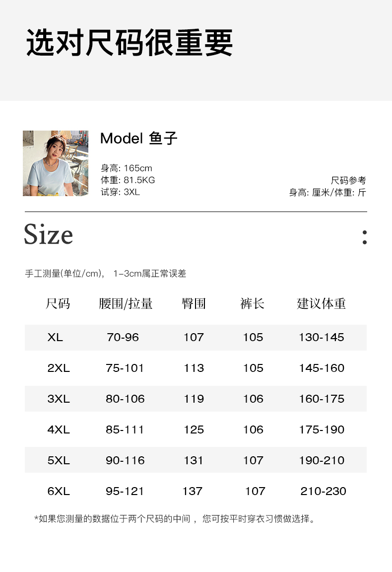Click the Size heading text
Image resolution: width=392 pixels, height=572 pixels.
point(49,235)
